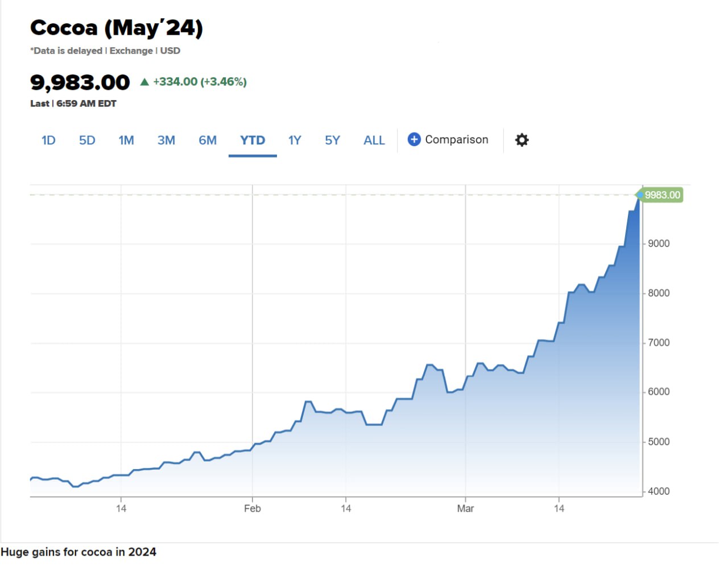Switch chart to 6M range
The width and height of the screenshot is (728, 567).
click(x=208, y=140)
